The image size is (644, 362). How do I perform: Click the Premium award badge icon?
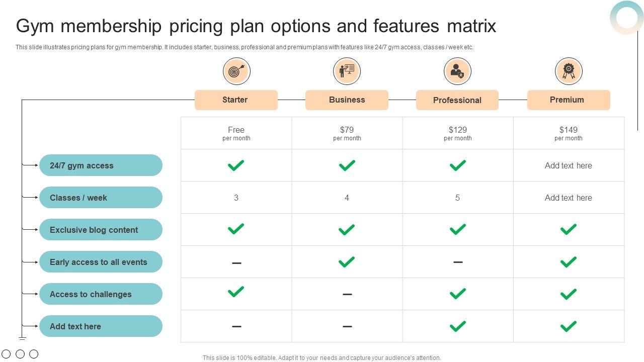[569, 71]
